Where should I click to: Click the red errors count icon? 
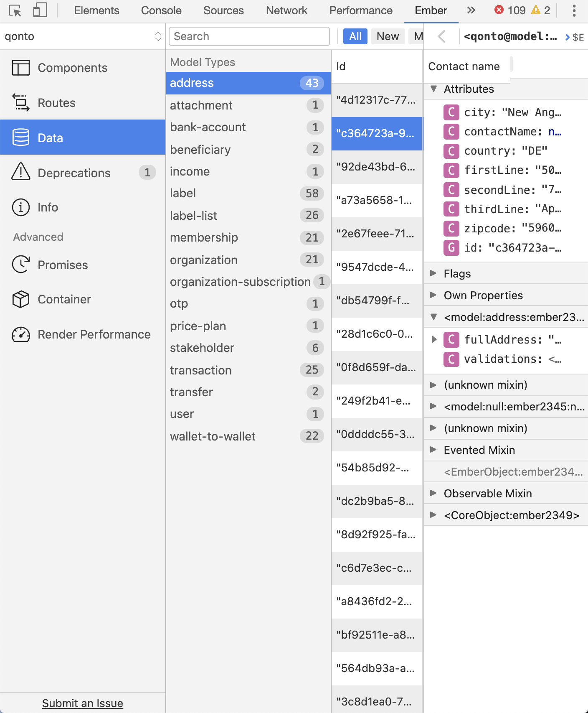(x=499, y=10)
